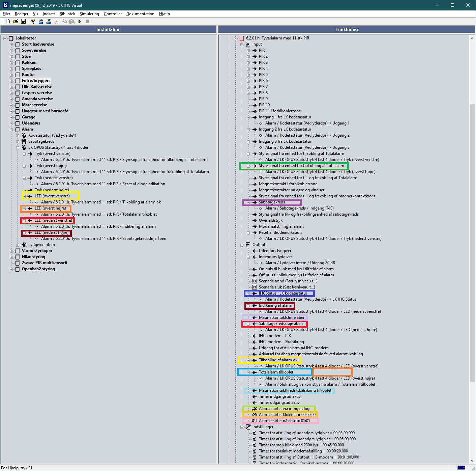Select the clock icon for Alarm startet klokken
This screenshot has width=476, height=471.
[x=255, y=415]
